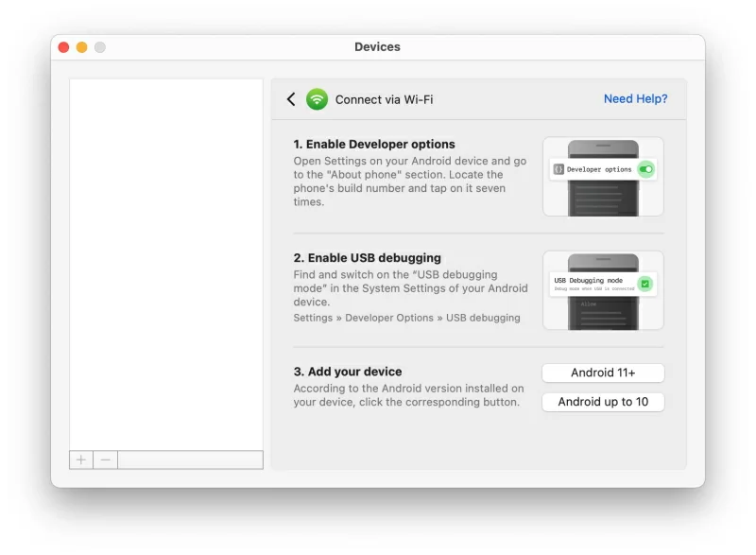Go back using the left chevron arrow
756x555 pixels.
point(291,99)
